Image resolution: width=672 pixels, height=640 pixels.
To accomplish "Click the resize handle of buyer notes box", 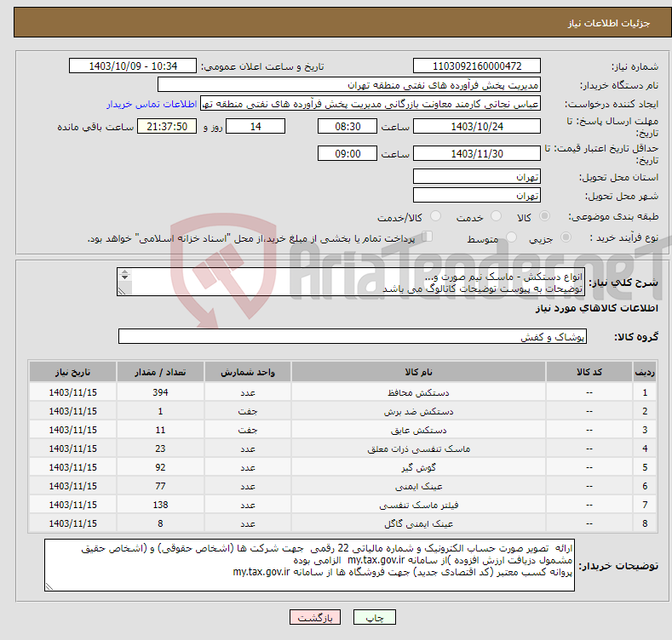I will 49,587.
